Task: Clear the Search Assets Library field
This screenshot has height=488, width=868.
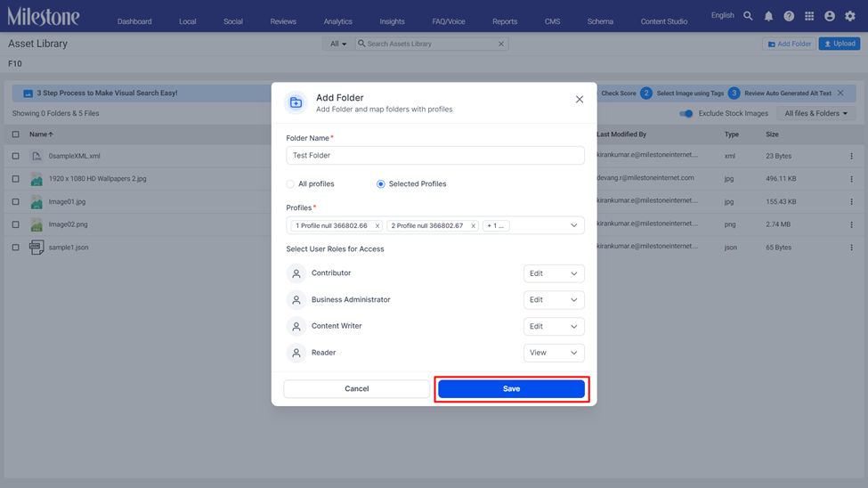Action: pyautogui.click(x=501, y=44)
